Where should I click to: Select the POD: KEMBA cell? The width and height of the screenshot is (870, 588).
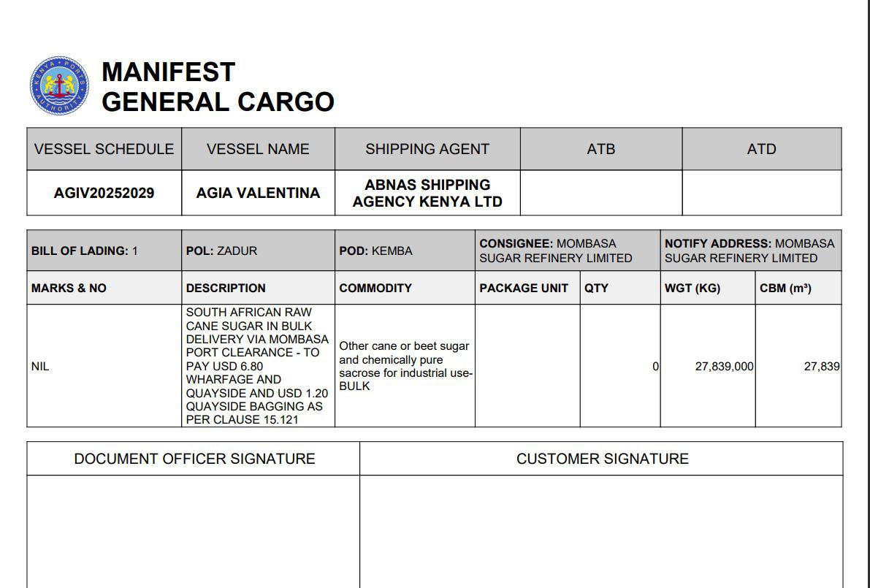(375, 251)
